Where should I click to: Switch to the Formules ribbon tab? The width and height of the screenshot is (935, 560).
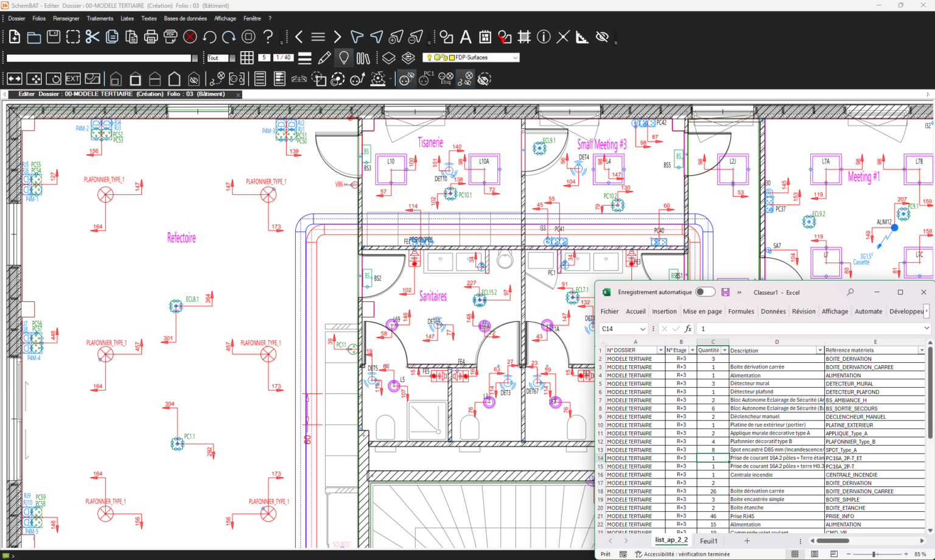click(x=741, y=311)
